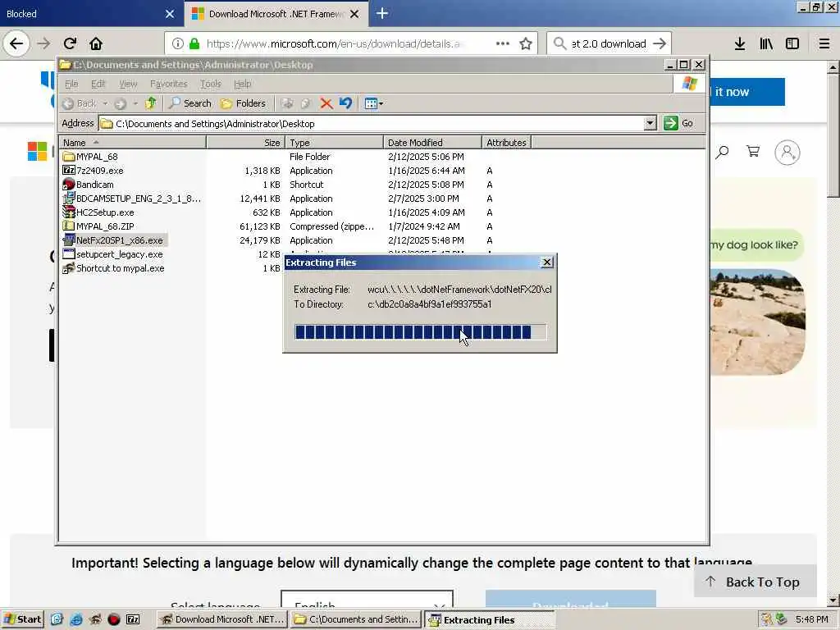
Task: Open the View menu in Explorer
Action: [128, 84]
